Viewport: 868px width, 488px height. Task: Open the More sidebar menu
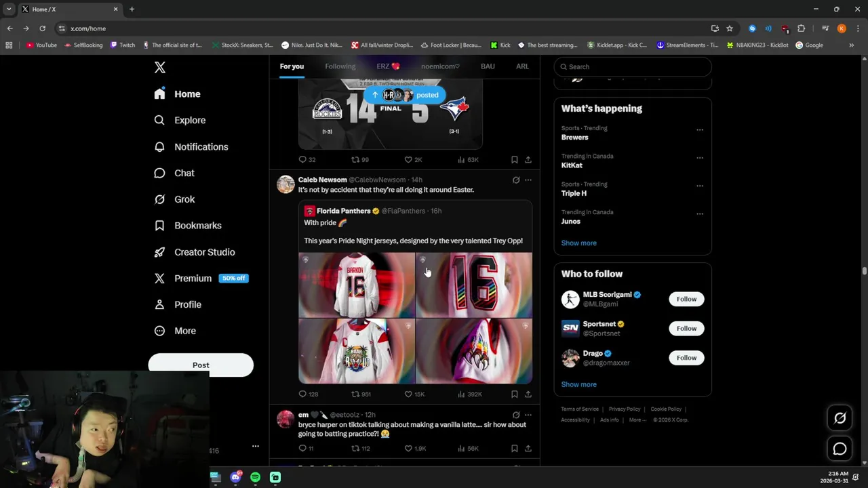click(175, 331)
